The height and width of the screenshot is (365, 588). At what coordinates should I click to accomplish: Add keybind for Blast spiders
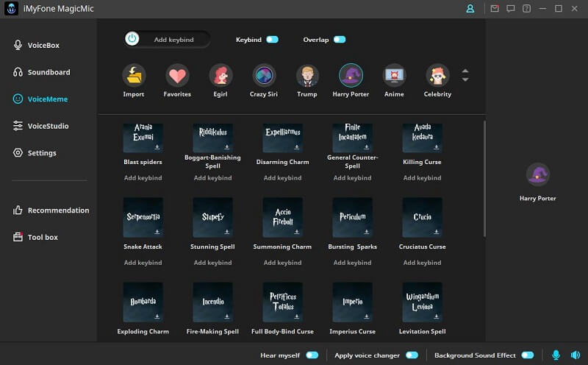(x=143, y=178)
